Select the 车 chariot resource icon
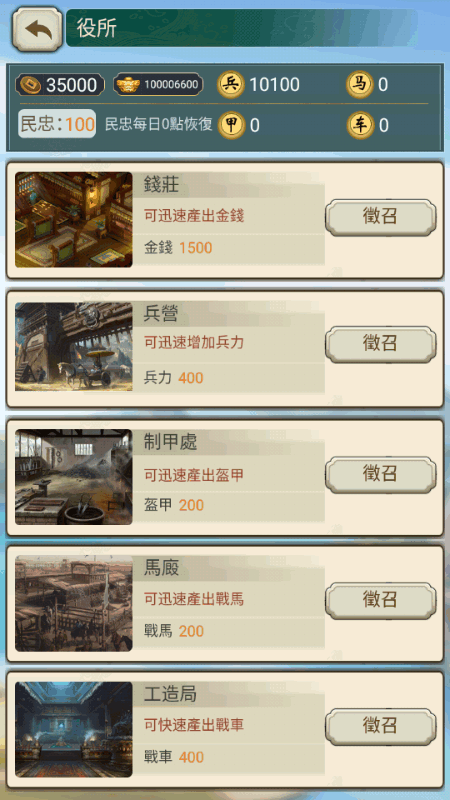 pos(360,125)
